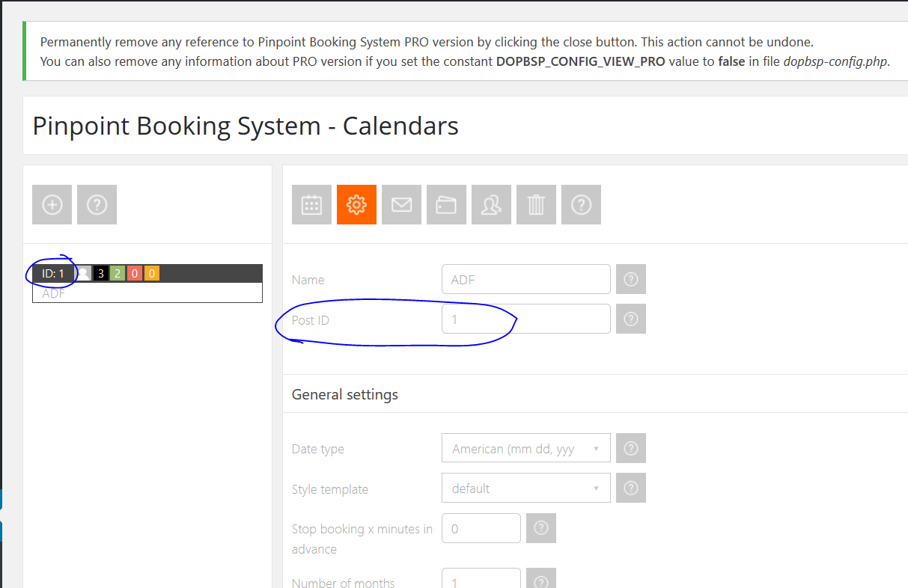908x588 pixels.
Task: Show help for Date type
Action: coord(631,448)
